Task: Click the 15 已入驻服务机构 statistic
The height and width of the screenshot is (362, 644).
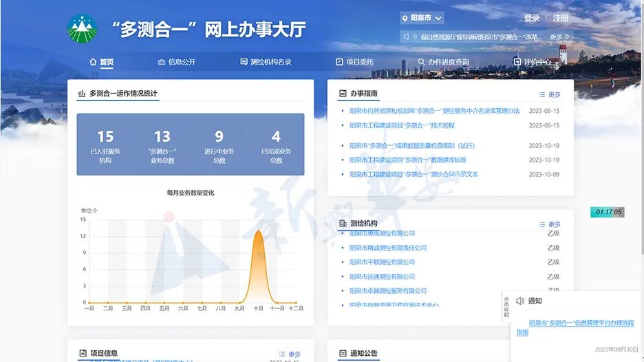Action: coord(105,145)
